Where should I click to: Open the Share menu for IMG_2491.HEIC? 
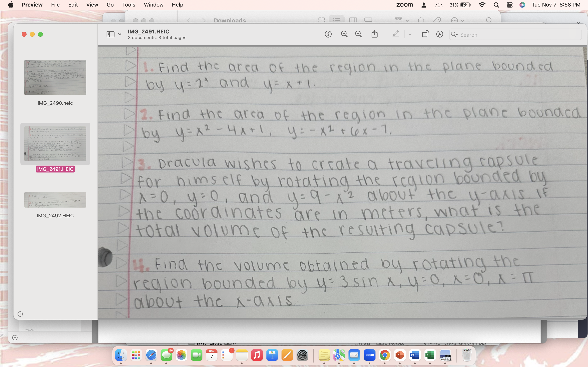point(374,34)
